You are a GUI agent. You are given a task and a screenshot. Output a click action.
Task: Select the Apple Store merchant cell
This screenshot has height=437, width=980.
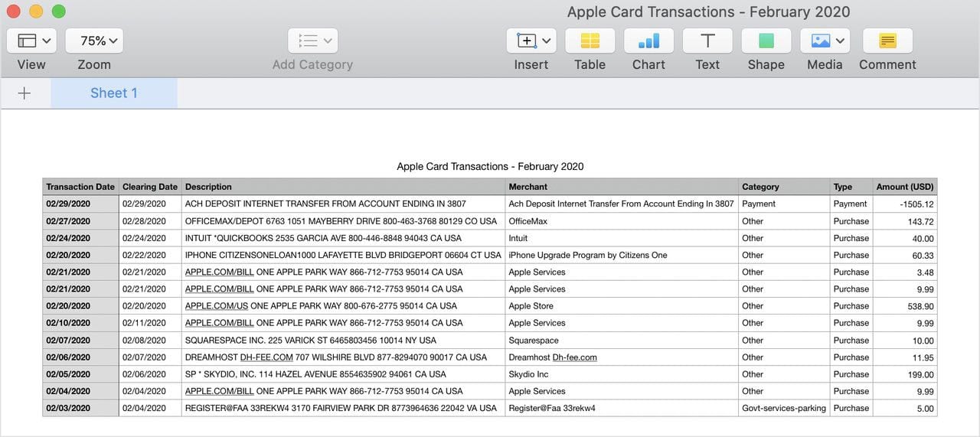pyautogui.click(x=622, y=306)
